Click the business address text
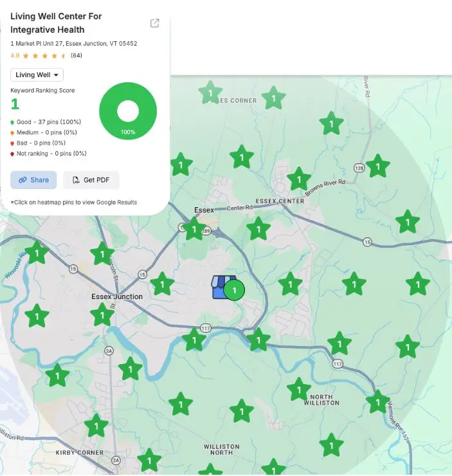 click(x=74, y=43)
